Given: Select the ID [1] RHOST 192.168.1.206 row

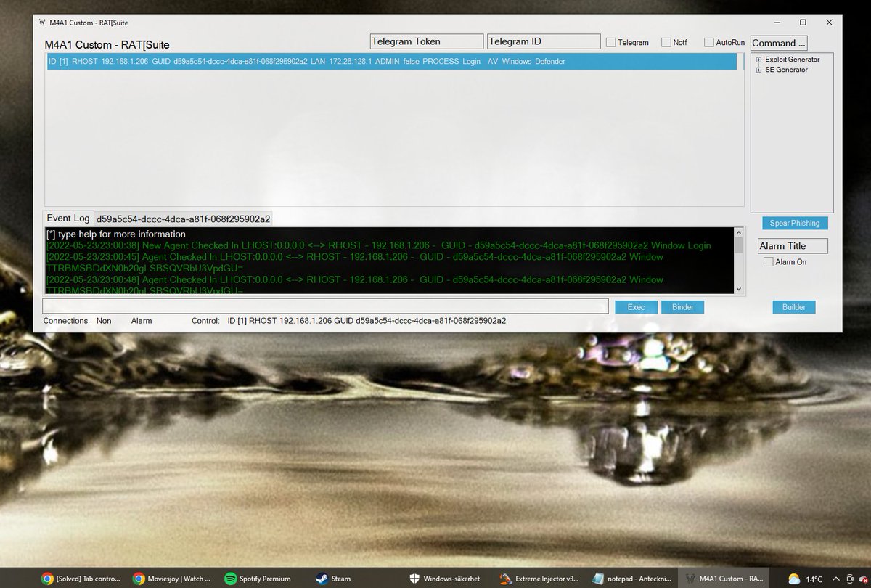Looking at the screenshot, I should [x=390, y=62].
